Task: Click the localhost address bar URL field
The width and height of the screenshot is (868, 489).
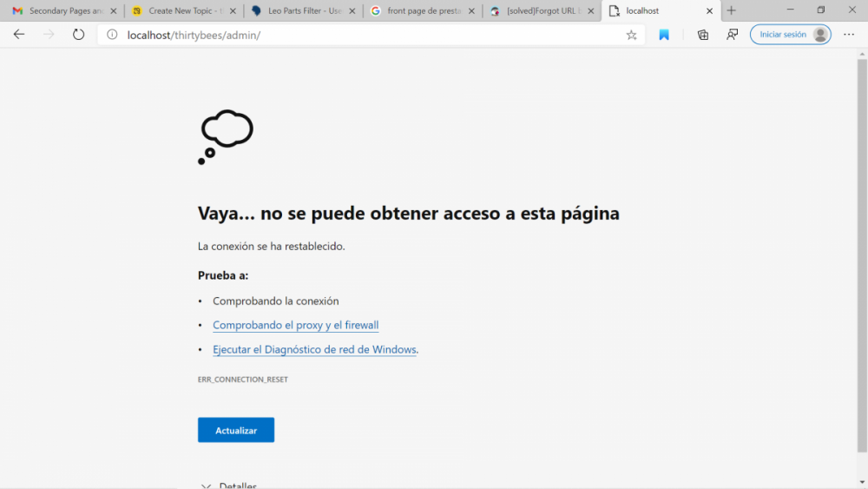Action: pos(365,35)
